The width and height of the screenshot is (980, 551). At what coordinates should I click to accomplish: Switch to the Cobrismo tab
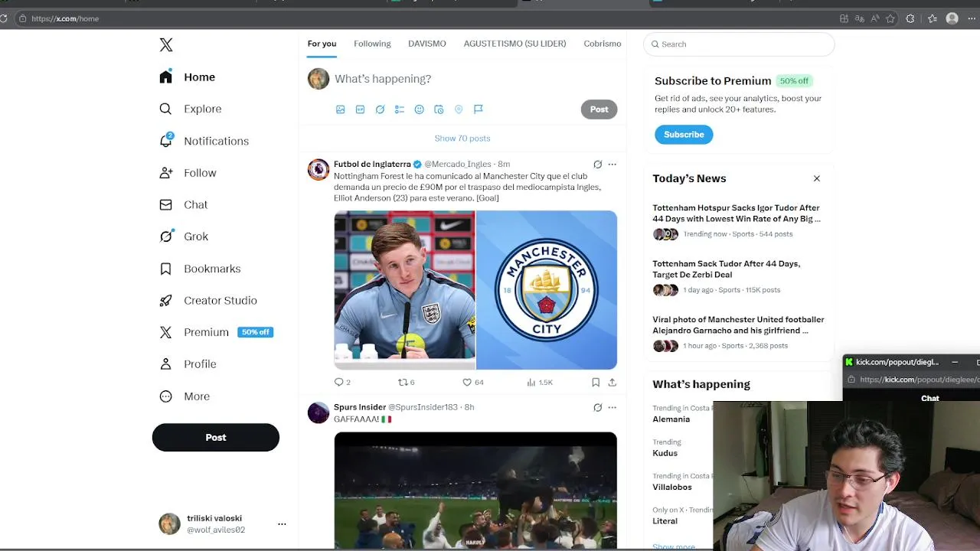pyautogui.click(x=603, y=44)
